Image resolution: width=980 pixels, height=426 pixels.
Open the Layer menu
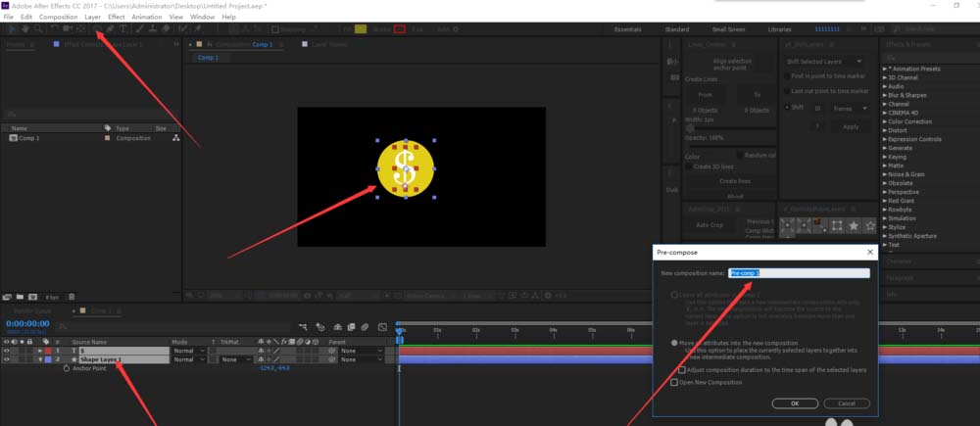coord(92,17)
